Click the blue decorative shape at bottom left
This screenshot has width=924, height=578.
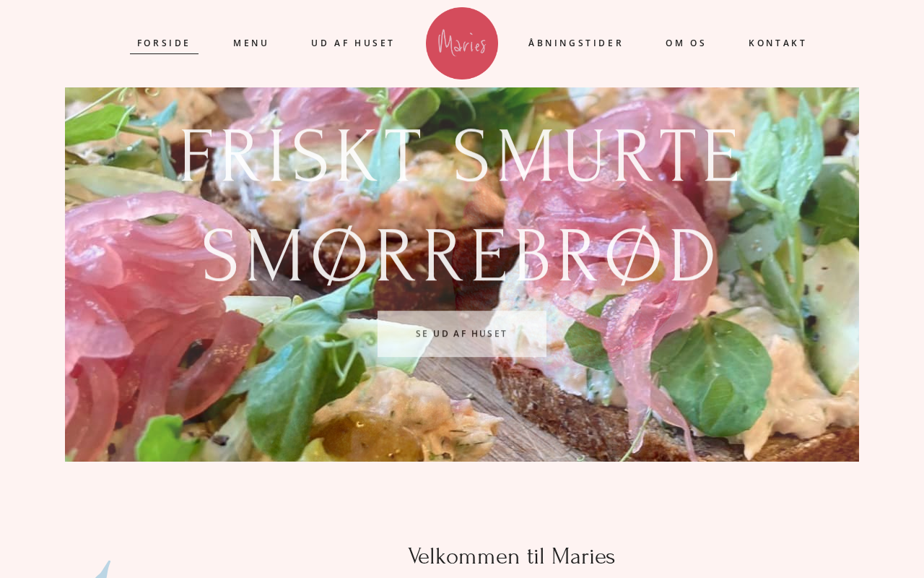click(x=103, y=569)
